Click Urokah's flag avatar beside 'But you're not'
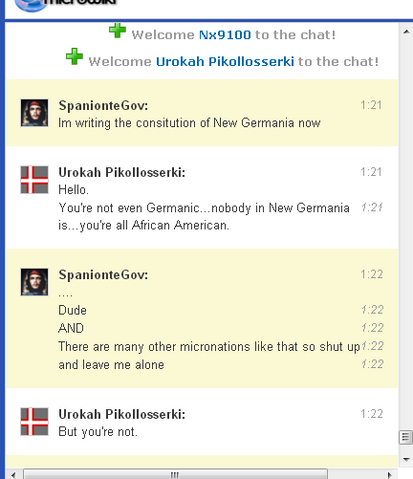This screenshot has height=479, width=413. [x=34, y=422]
